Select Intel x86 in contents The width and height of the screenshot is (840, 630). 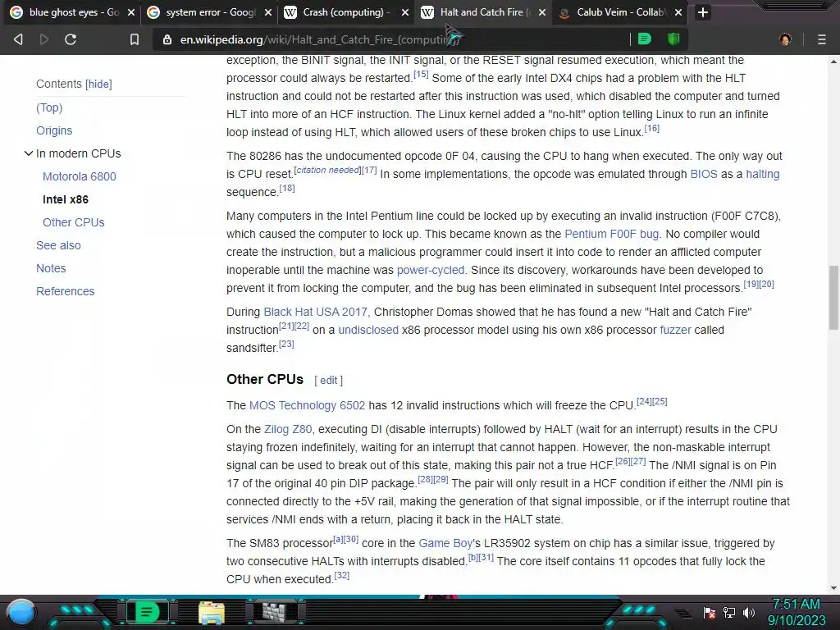coord(66,200)
